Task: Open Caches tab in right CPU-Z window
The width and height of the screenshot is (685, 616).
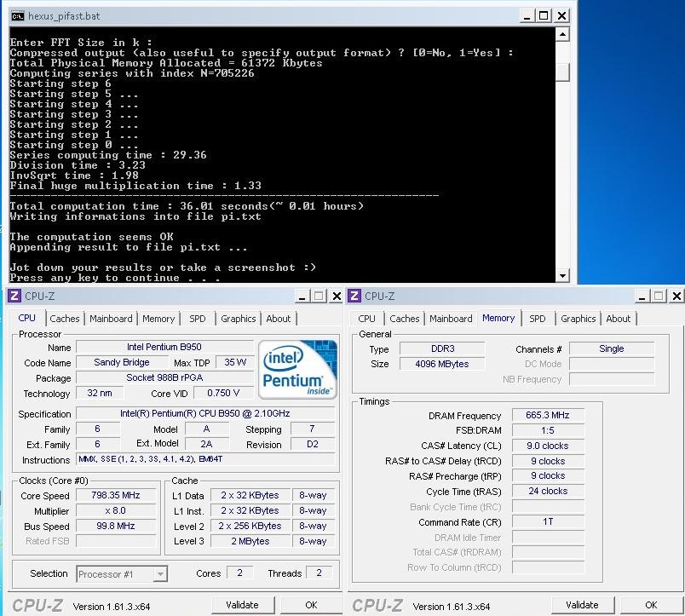Action: coord(405,319)
